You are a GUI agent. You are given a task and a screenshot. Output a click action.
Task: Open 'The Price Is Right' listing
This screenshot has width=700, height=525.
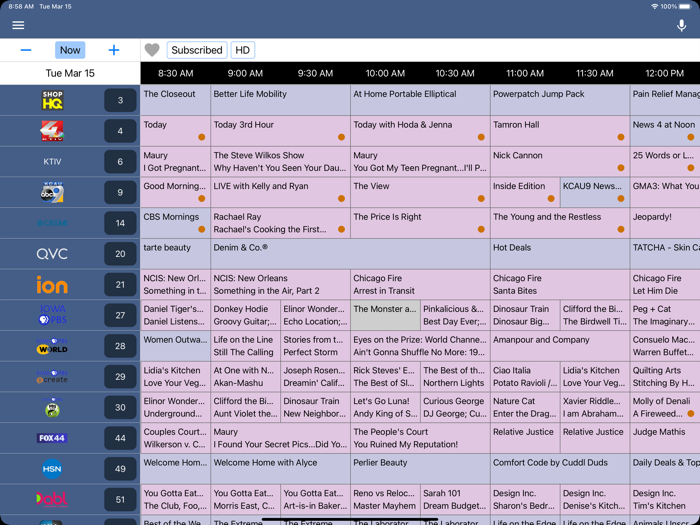point(420,223)
